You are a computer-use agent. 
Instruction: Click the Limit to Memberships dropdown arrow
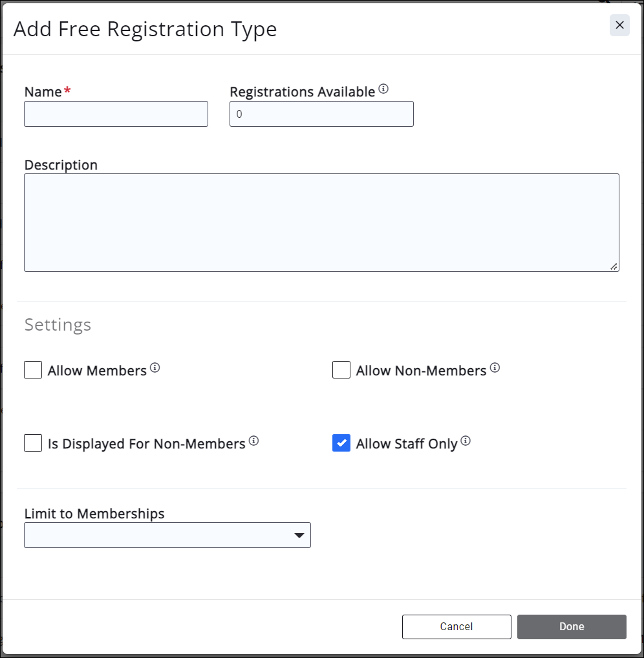[299, 534]
